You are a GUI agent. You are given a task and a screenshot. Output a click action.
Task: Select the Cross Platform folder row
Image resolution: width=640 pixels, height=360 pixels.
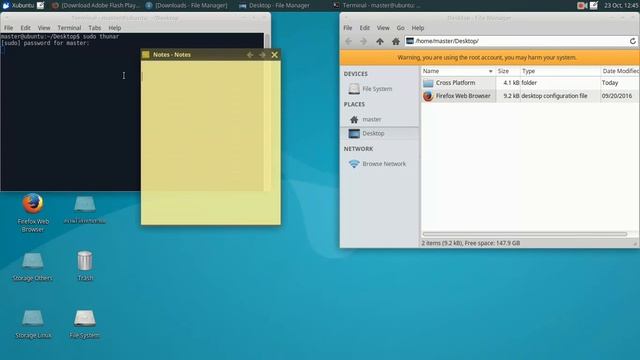click(530, 83)
